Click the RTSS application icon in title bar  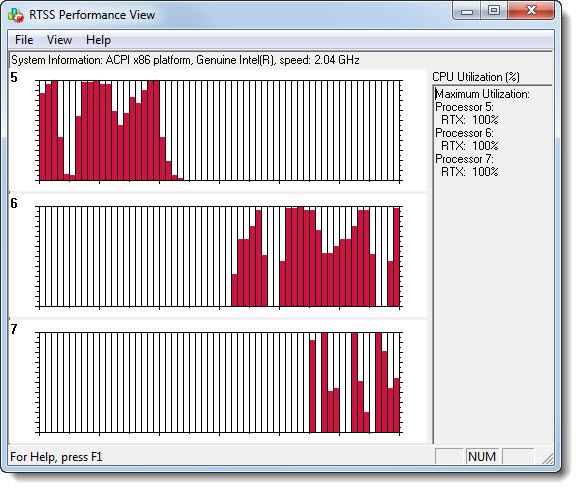tap(16, 15)
